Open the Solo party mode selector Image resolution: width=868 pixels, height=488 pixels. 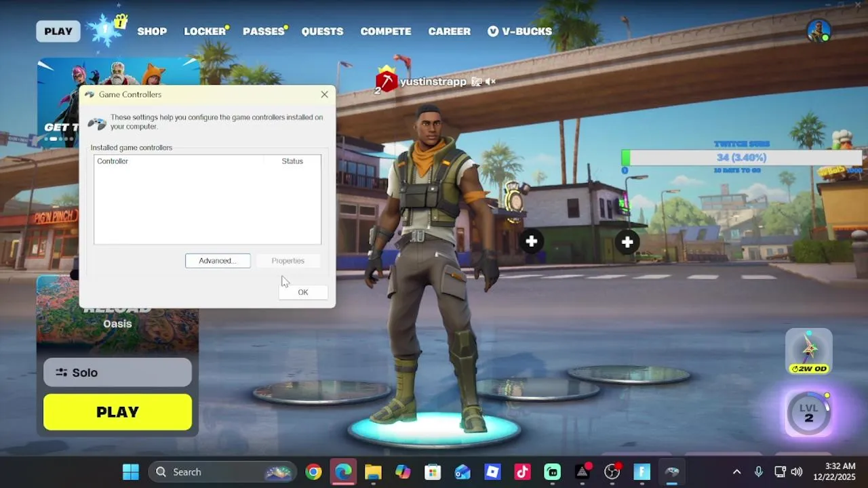pyautogui.click(x=117, y=372)
